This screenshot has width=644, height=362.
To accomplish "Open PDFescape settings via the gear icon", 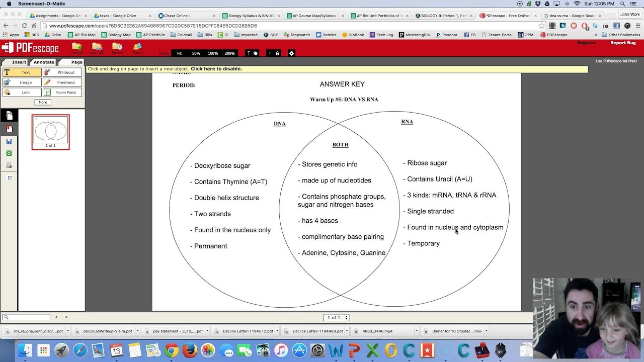I will click(291, 53).
